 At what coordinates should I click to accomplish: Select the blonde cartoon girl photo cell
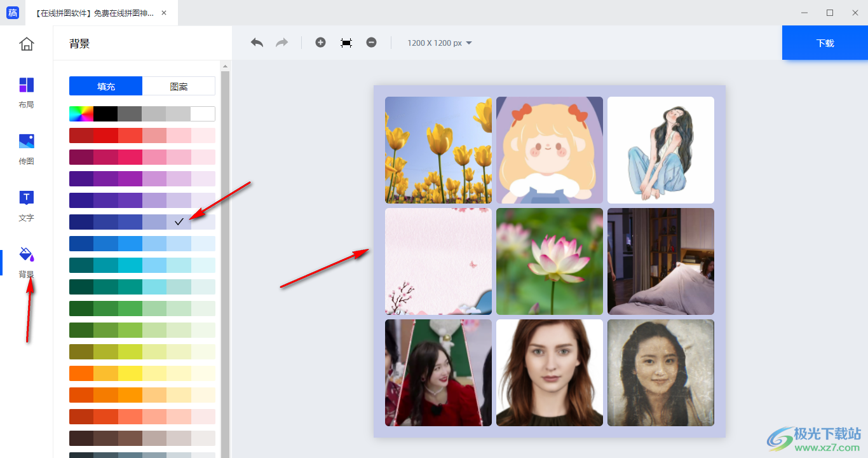(x=550, y=150)
